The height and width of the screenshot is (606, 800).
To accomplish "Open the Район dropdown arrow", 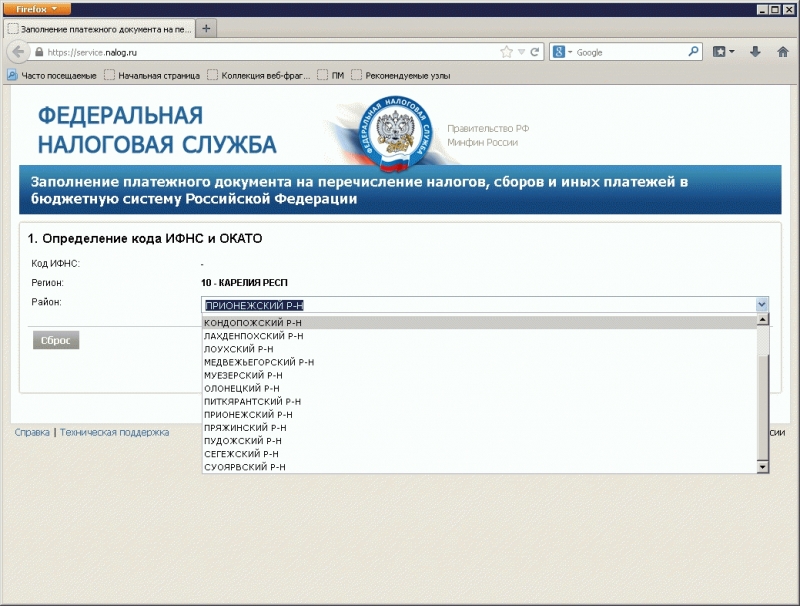I will tap(762, 305).
